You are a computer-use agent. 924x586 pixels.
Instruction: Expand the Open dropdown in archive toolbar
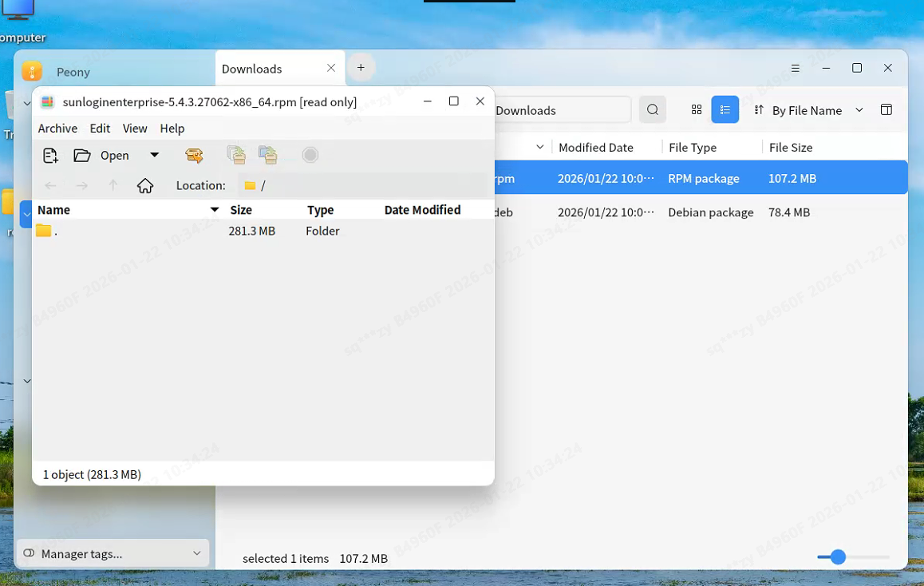tap(154, 155)
